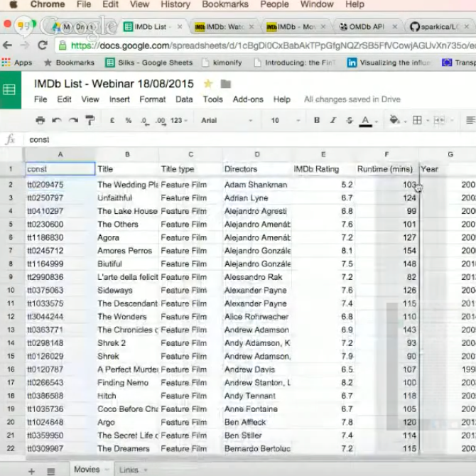Open the all sheets list icon
476x476 pixels.
[51, 470]
